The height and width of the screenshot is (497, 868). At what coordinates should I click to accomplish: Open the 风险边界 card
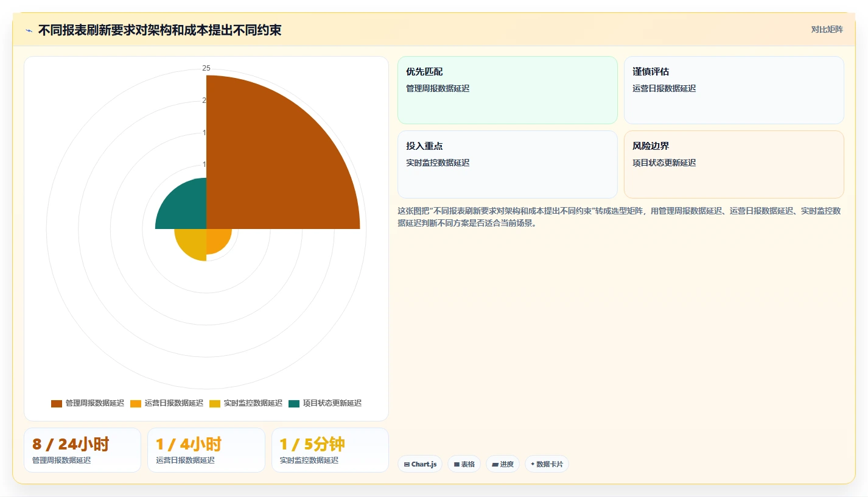point(734,164)
